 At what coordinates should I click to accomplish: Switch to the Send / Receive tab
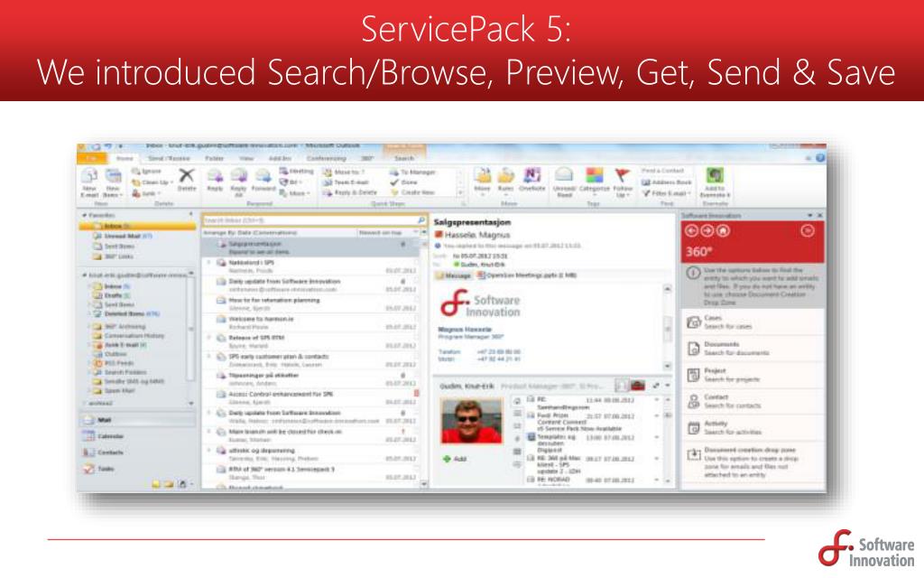coord(169,158)
